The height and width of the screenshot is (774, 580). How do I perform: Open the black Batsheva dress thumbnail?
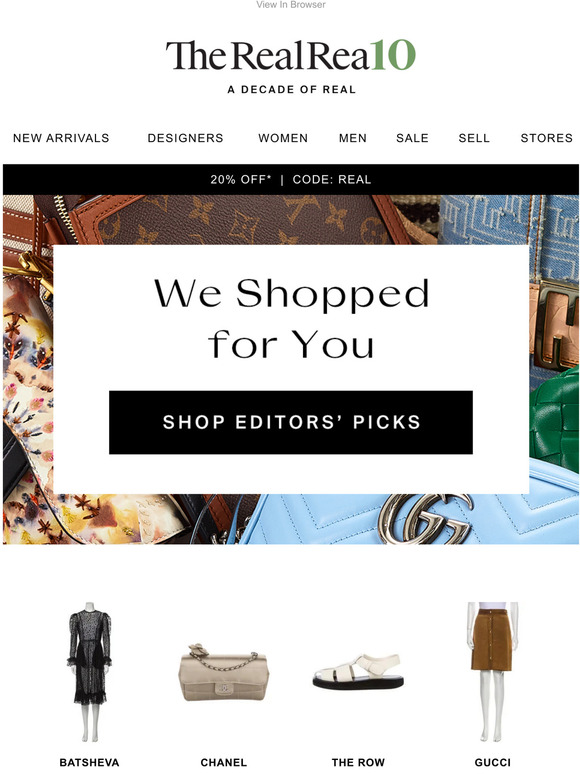click(89, 671)
